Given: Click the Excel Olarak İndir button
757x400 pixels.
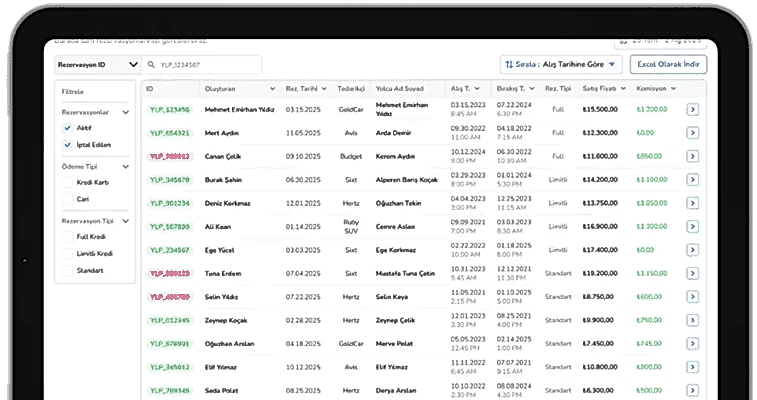Looking at the screenshot, I should click(668, 64).
